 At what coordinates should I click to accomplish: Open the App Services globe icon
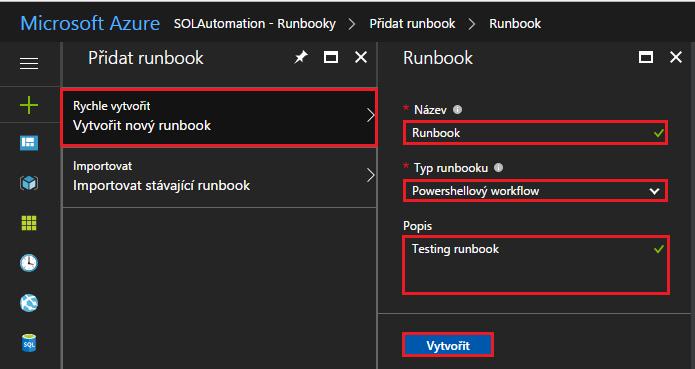[x=29, y=303]
